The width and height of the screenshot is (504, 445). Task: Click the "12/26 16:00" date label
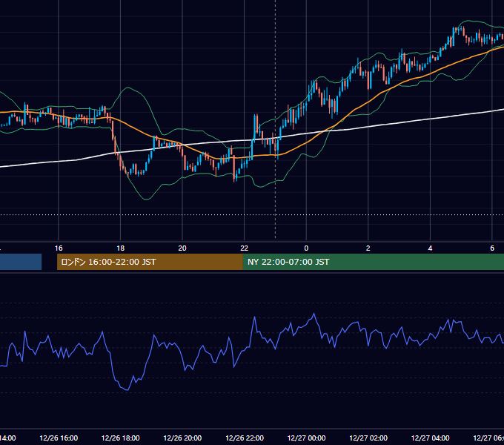pyautogui.click(x=59, y=438)
